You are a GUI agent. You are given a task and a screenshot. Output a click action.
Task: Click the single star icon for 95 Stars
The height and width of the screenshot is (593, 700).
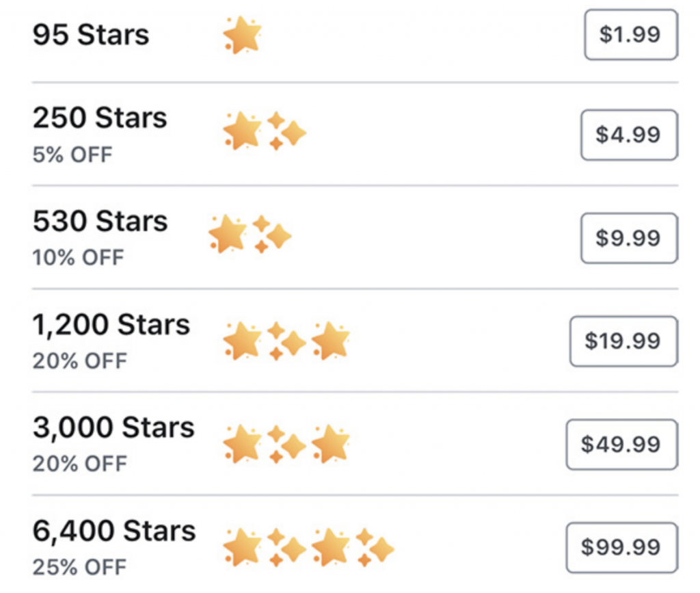point(242,35)
